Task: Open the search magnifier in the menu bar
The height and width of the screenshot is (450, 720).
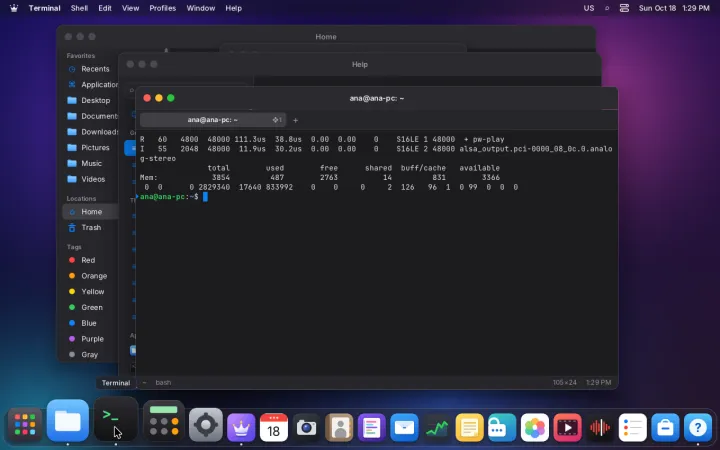Action: (x=607, y=8)
